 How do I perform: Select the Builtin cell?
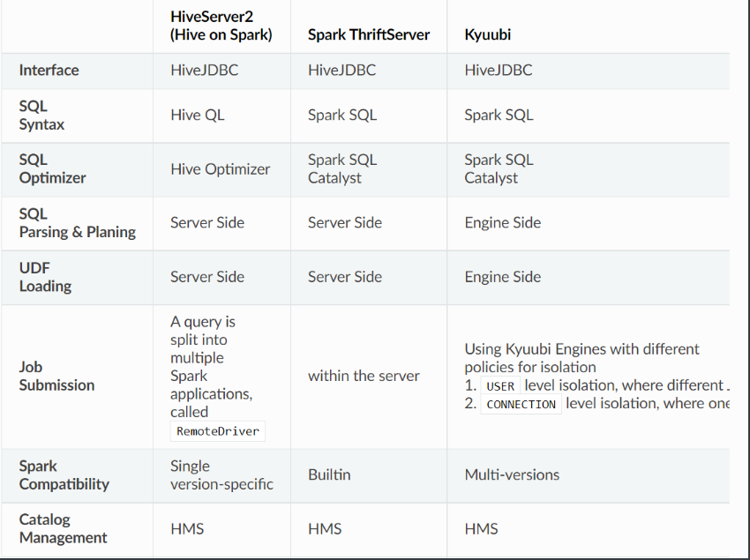329,474
